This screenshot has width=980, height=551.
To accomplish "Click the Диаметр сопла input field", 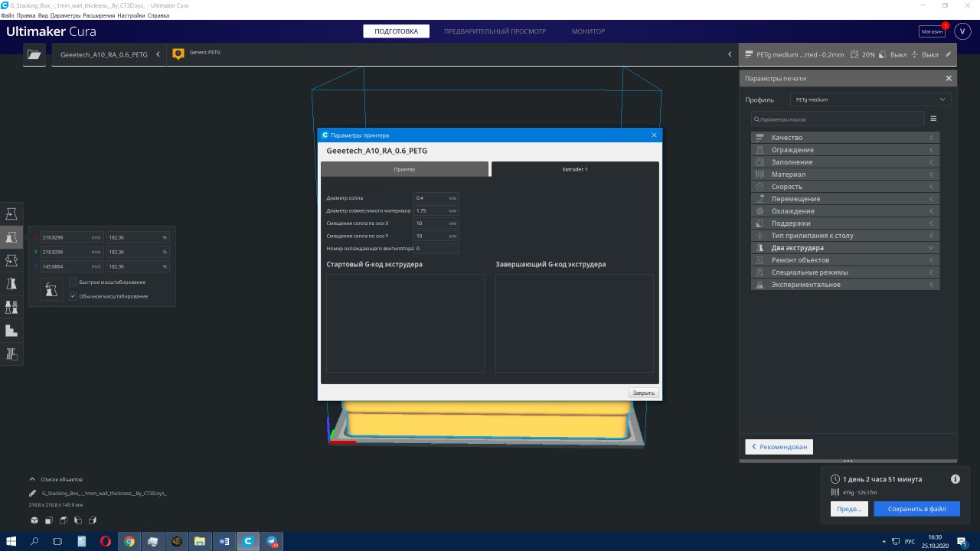I will click(436, 197).
